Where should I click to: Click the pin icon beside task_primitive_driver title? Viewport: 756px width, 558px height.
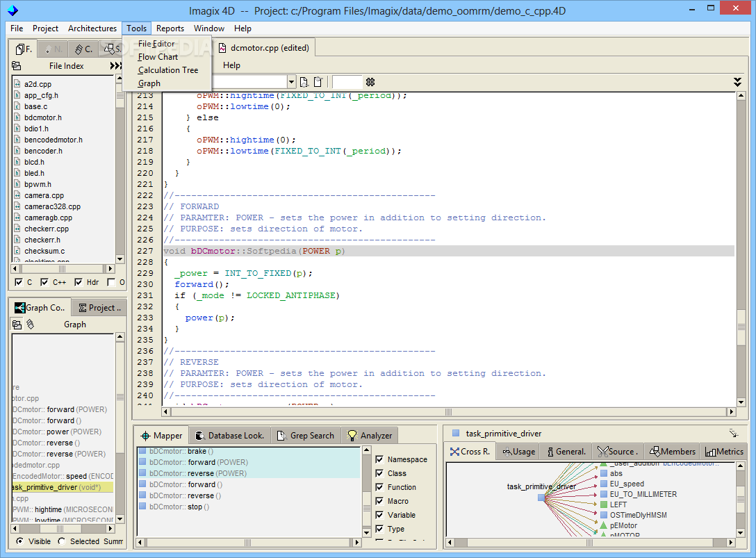coord(733,434)
